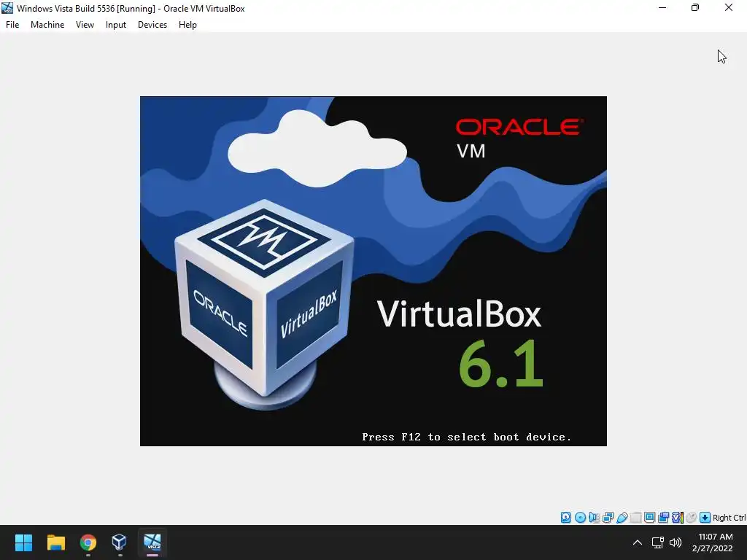Click the network adapters indicator icon
The height and width of the screenshot is (560, 747).
[608, 518]
